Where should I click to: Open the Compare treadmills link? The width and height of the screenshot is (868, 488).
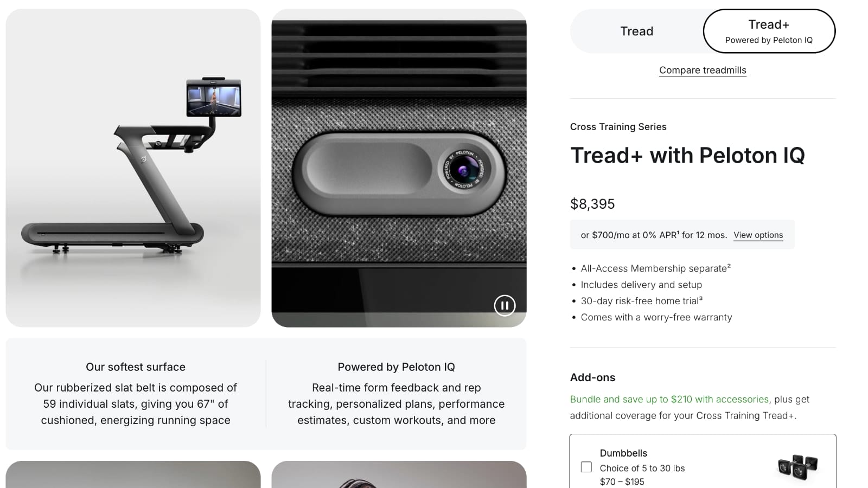coord(703,70)
